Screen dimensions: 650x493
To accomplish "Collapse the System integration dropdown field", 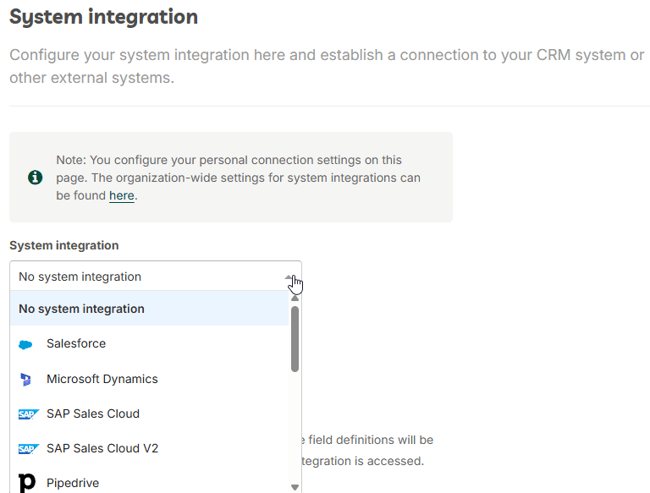I will [x=155, y=276].
